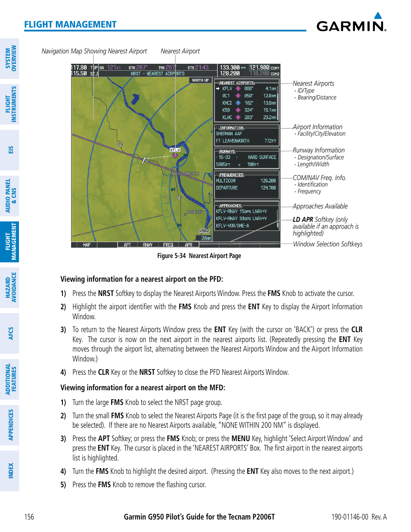The height and width of the screenshot is (532, 411).
Task: Click the Figure 5-34 caption
Action: (199, 256)
